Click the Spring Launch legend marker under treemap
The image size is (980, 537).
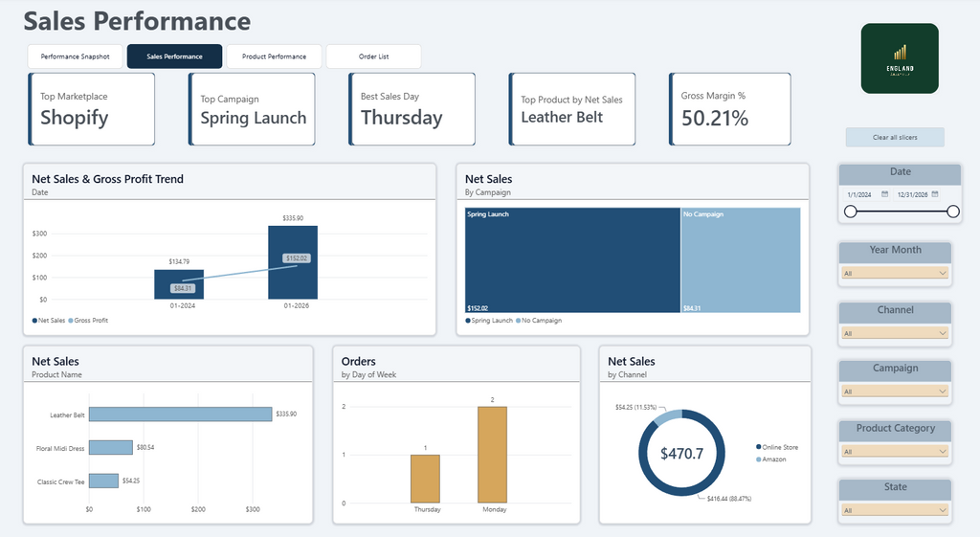coord(468,320)
